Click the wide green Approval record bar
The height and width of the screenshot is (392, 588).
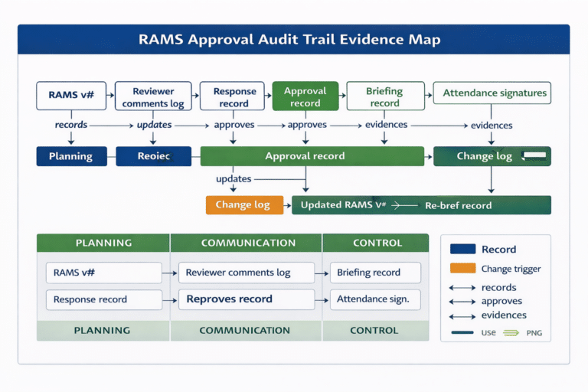point(312,156)
